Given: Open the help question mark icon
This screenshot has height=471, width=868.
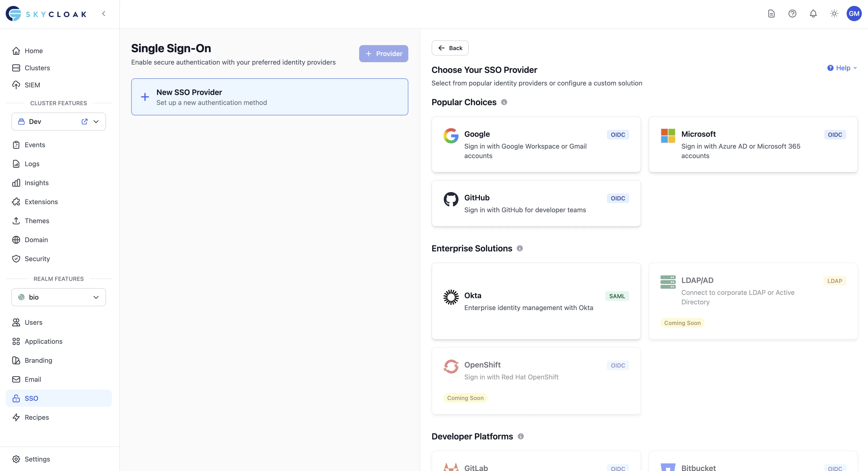Looking at the screenshot, I should (x=792, y=14).
